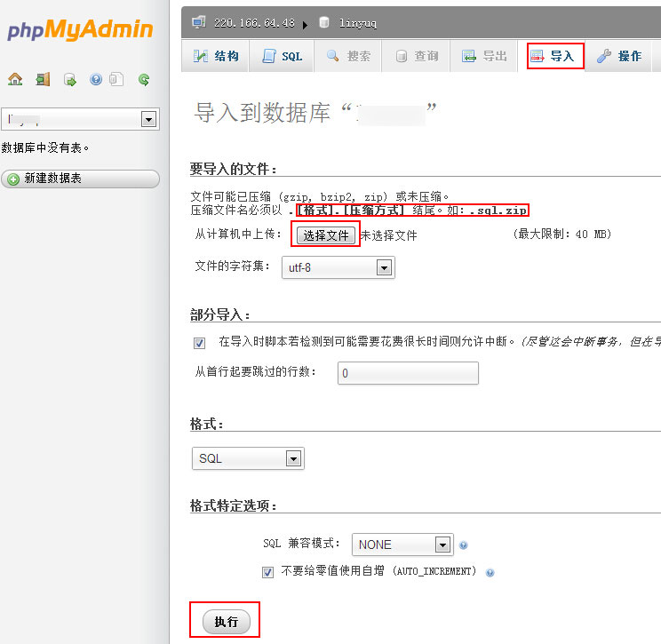661x644 pixels.
Task: Open the SQL tab
Action: pyautogui.click(x=283, y=56)
